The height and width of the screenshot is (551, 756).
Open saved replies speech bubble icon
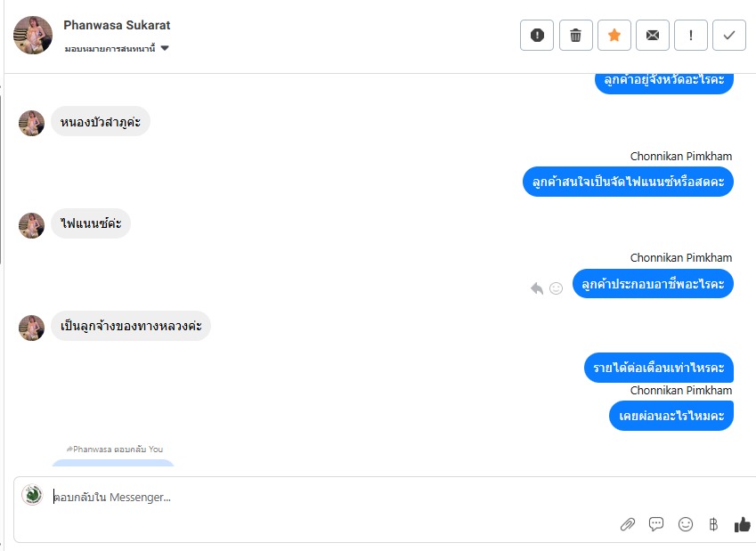click(656, 524)
